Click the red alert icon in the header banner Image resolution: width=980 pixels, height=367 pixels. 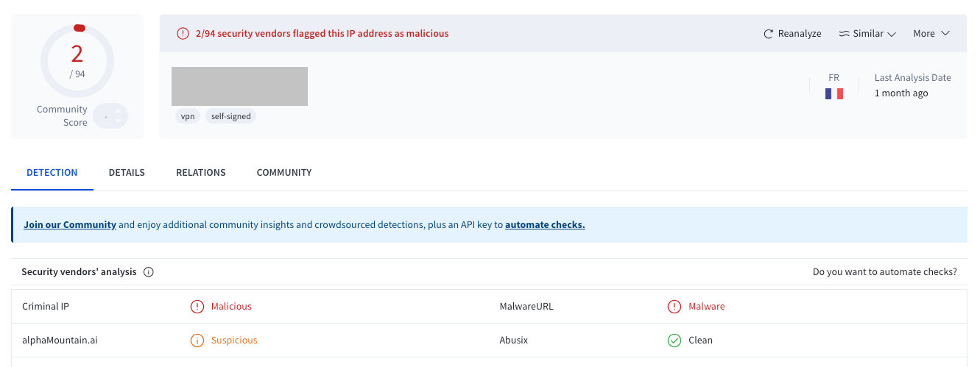[183, 33]
